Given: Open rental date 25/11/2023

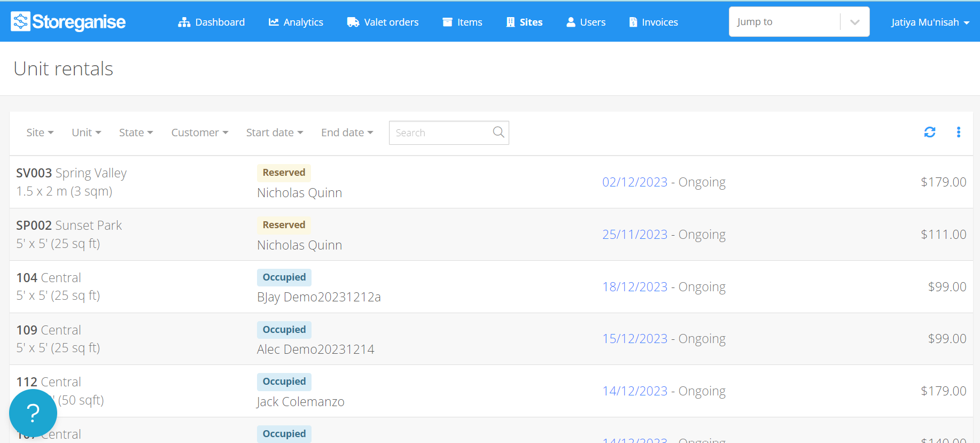Looking at the screenshot, I should click(x=635, y=235).
